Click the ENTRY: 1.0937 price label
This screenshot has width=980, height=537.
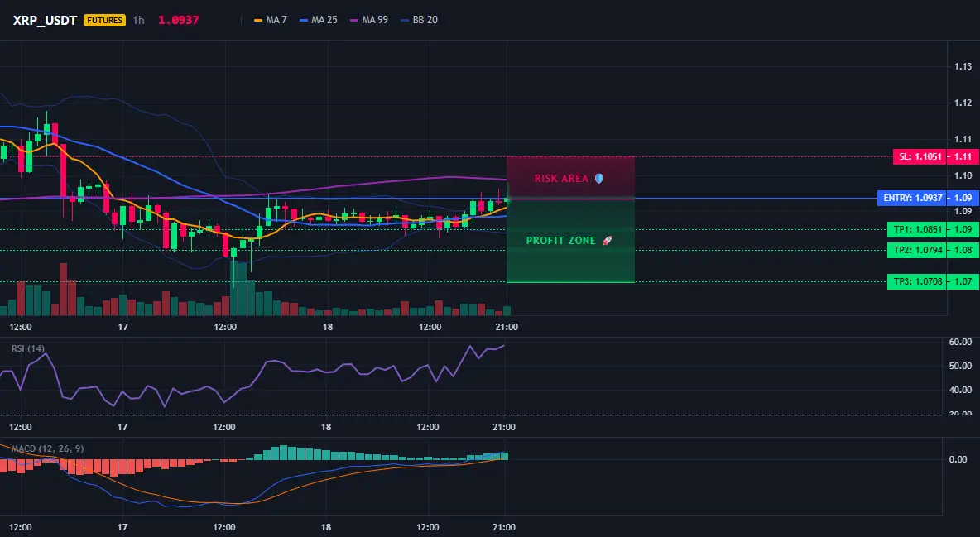(x=912, y=199)
